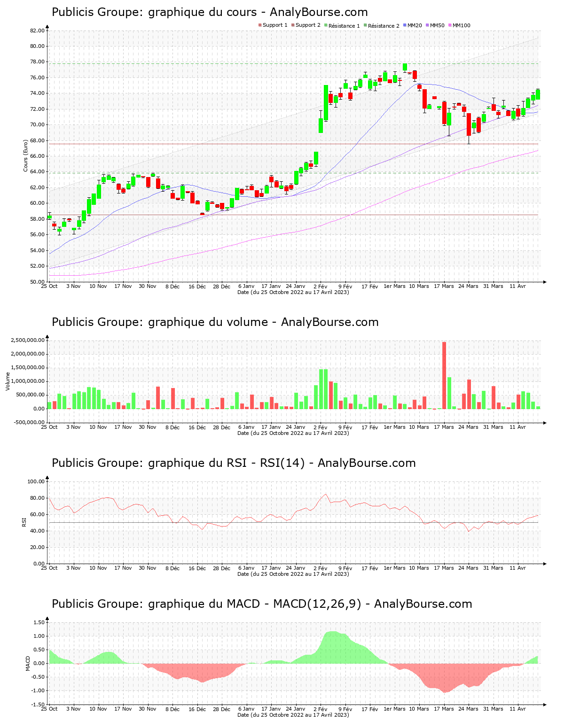Toggle the Résistance 1 legend entry
This screenshot has width=564, height=728.
pos(344,25)
